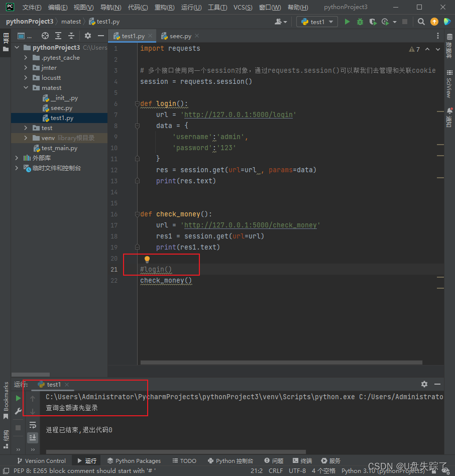Click the UTF-8 encoding in status bar
Image resolution: width=455 pixels, height=476 pixels.
297,470
